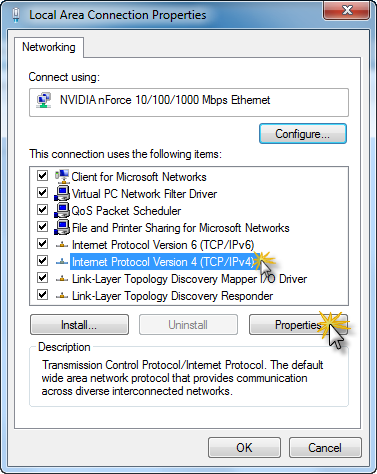Uncheck Client for Microsoft Networks checkbox
377x474 pixels.
pos(42,176)
